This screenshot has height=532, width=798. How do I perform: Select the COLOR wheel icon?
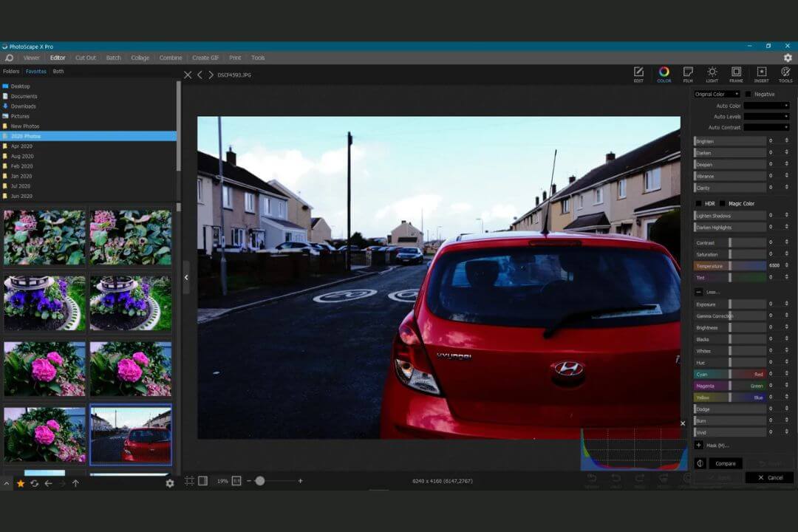(664, 74)
